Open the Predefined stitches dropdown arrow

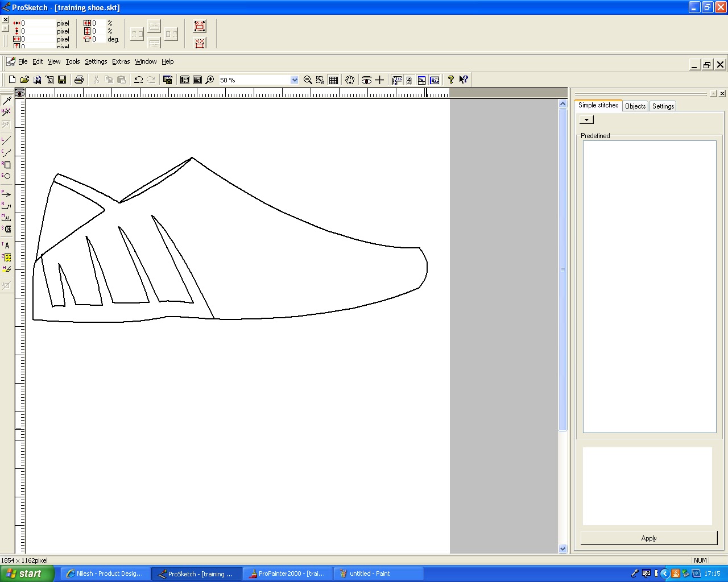pos(586,119)
